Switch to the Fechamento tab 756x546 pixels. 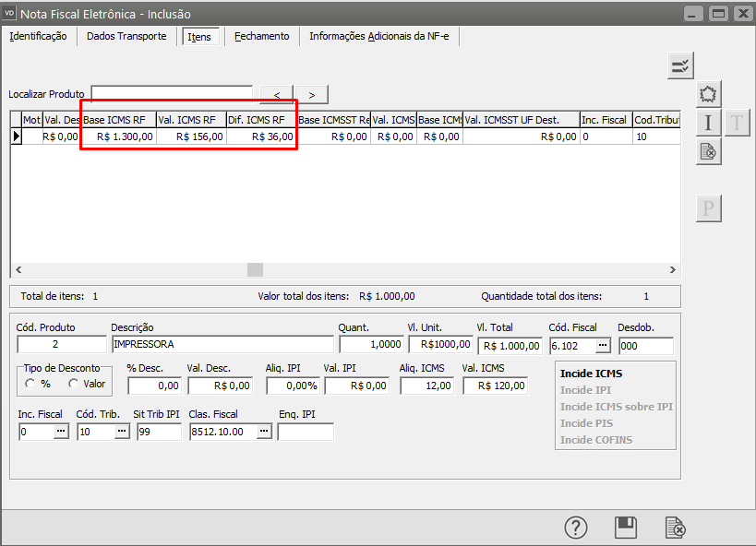(261, 36)
